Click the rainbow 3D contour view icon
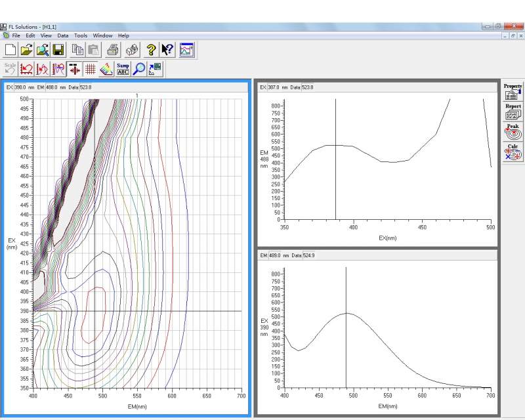Screen dimensions: 525x420 pos(106,69)
